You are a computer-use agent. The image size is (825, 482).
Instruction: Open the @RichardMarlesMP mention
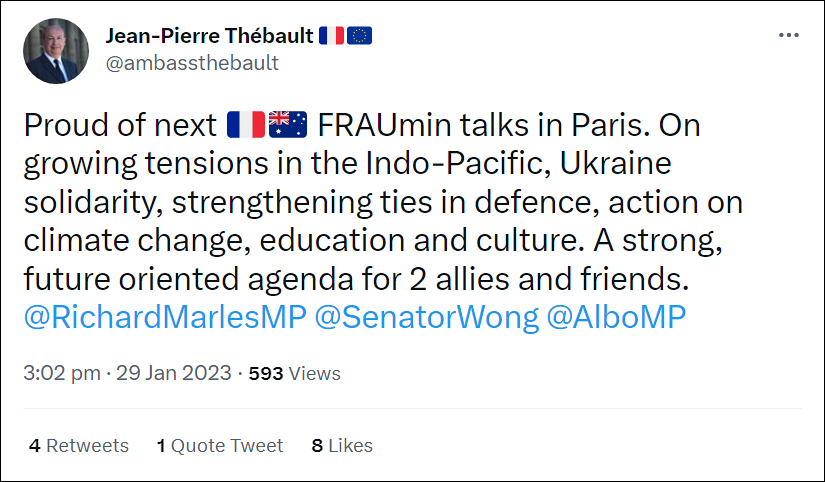(x=163, y=317)
